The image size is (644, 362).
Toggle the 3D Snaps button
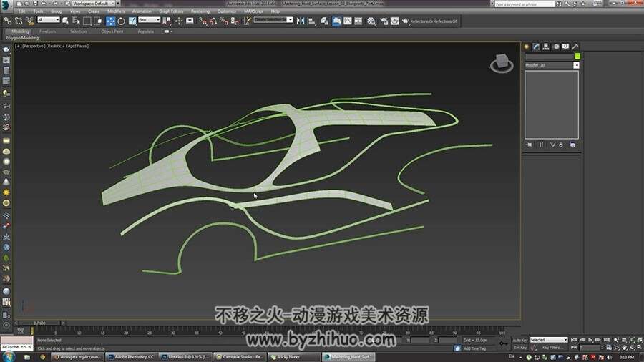tap(203, 21)
